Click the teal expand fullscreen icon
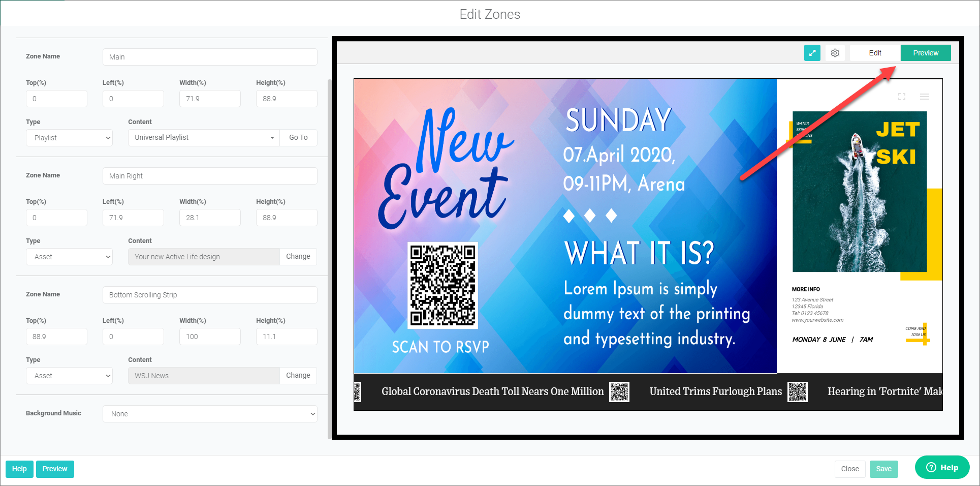This screenshot has height=486, width=980. point(812,53)
